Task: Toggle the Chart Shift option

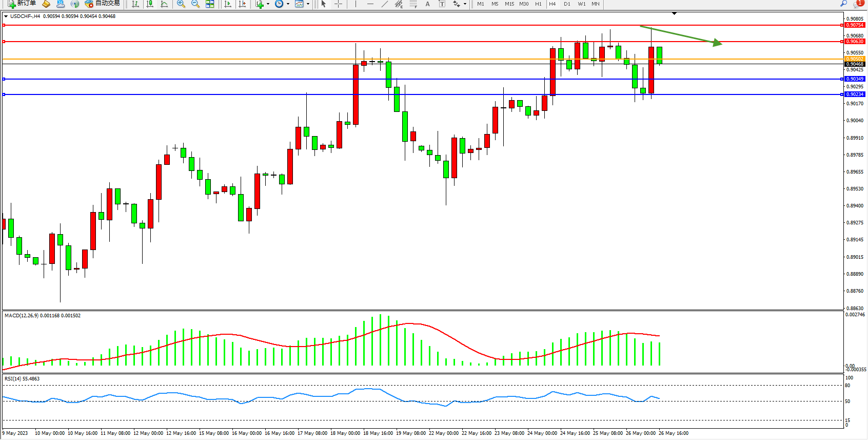Action: pyautogui.click(x=242, y=4)
